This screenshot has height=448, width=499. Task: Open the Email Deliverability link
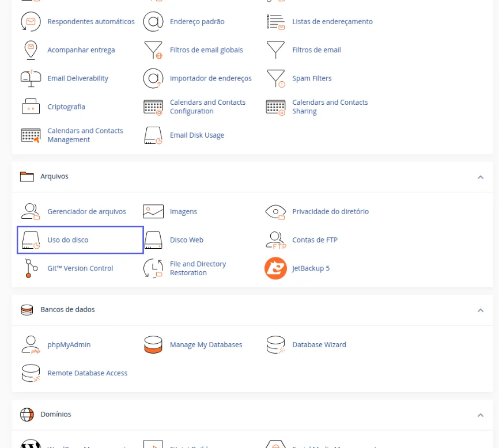click(x=78, y=78)
